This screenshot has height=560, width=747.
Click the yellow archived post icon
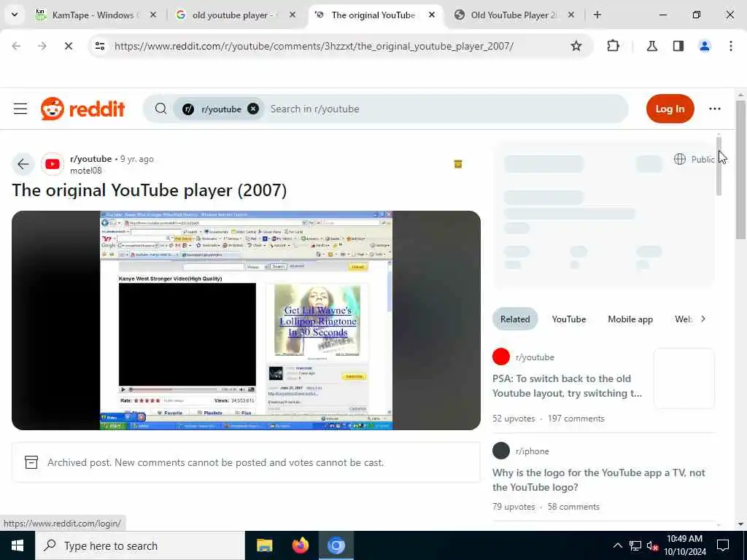click(x=458, y=164)
